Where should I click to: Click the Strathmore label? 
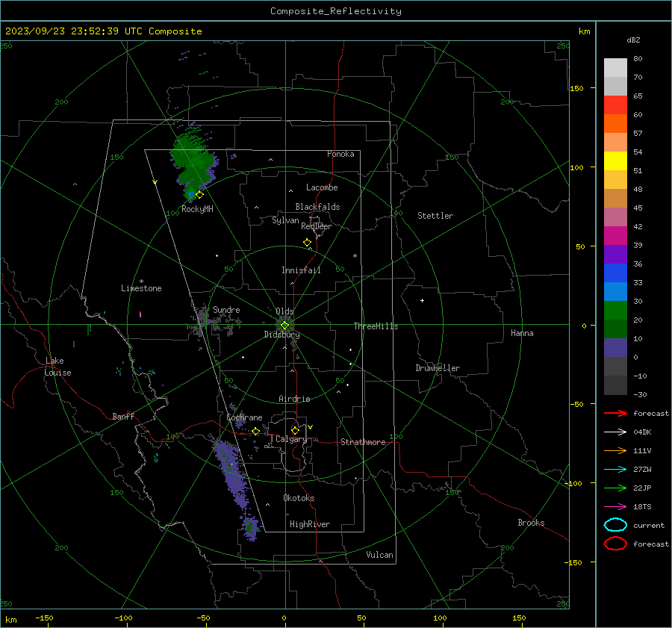coord(363,442)
